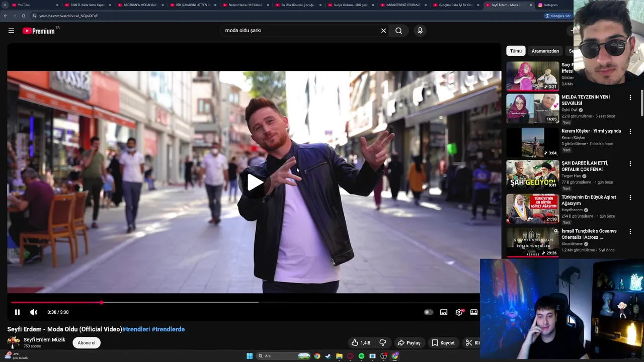The width and height of the screenshot is (644, 362).
Task: Seek using the red video progress bar
Action: pyautogui.click(x=55, y=303)
